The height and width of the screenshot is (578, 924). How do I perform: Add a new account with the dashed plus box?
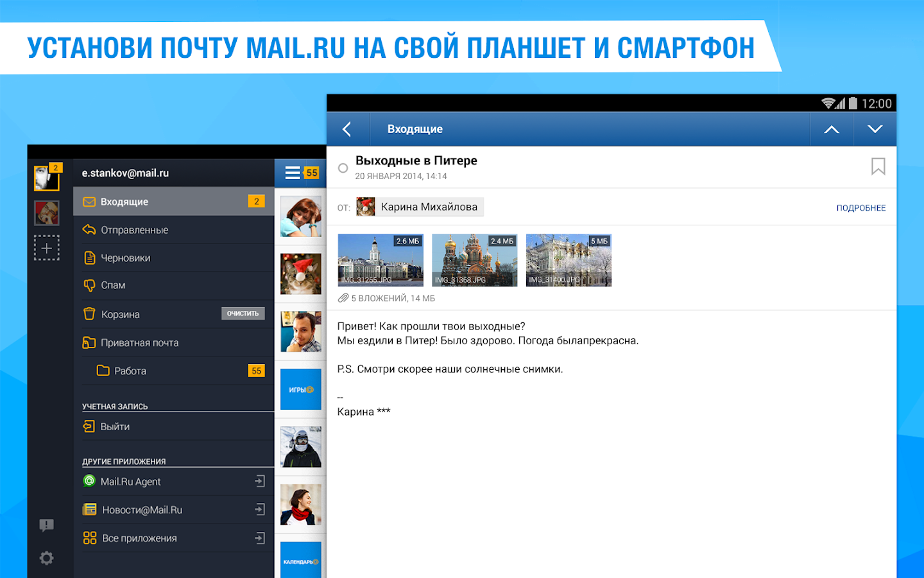point(47,248)
